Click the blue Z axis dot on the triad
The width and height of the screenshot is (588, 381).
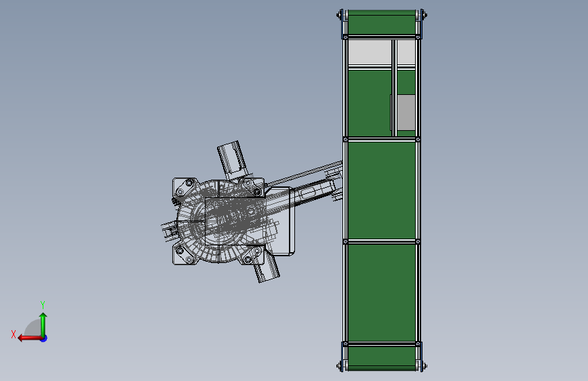(44, 338)
